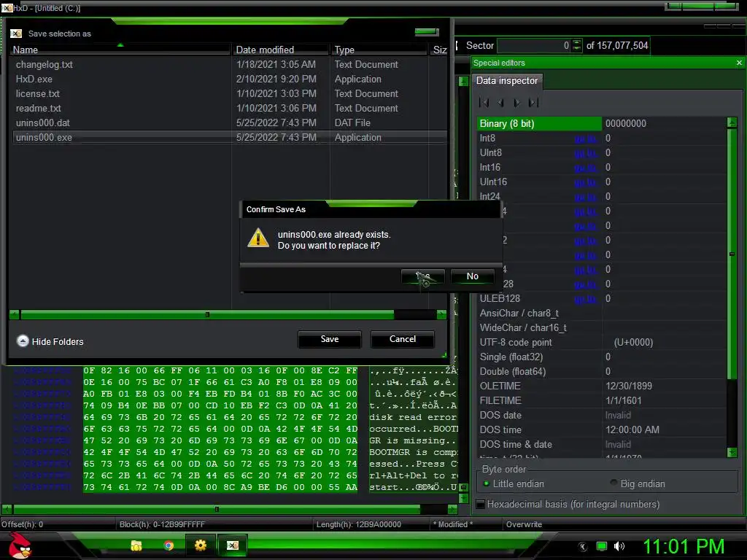Select Little endian byte order
The image size is (747, 560).
(x=514, y=483)
